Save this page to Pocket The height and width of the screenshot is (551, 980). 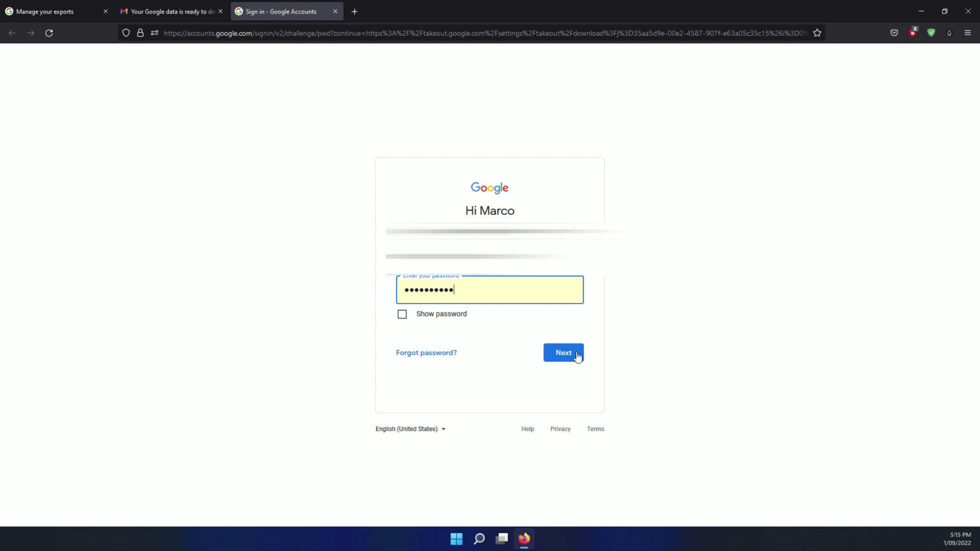pos(894,33)
